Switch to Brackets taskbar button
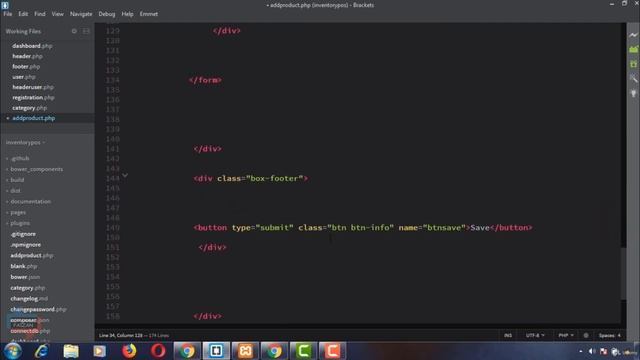This screenshot has width=640, height=360. pyautogui.click(x=216, y=351)
